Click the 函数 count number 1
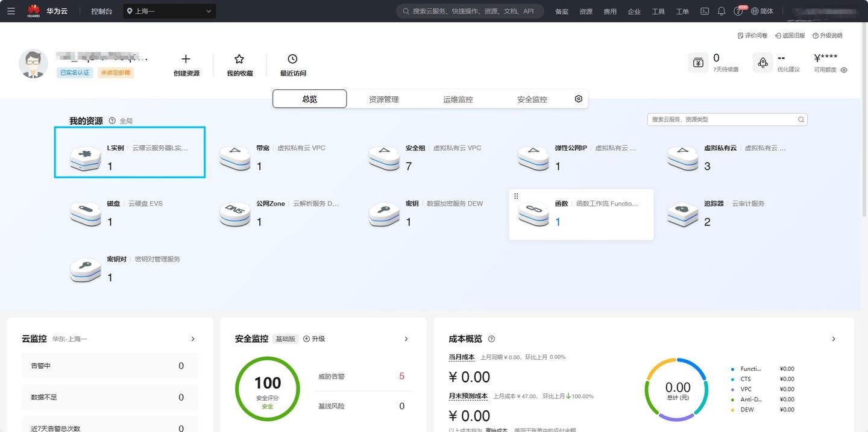 [x=558, y=222]
